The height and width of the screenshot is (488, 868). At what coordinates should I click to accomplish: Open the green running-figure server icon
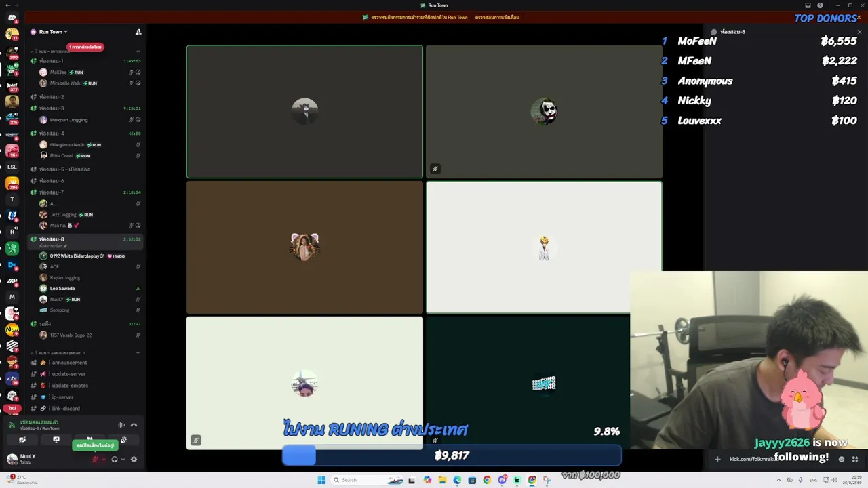click(12, 249)
